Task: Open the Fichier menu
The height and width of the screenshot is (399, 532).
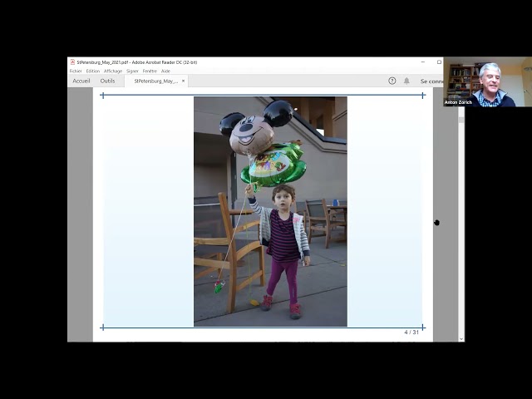Action: pyautogui.click(x=76, y=71)
